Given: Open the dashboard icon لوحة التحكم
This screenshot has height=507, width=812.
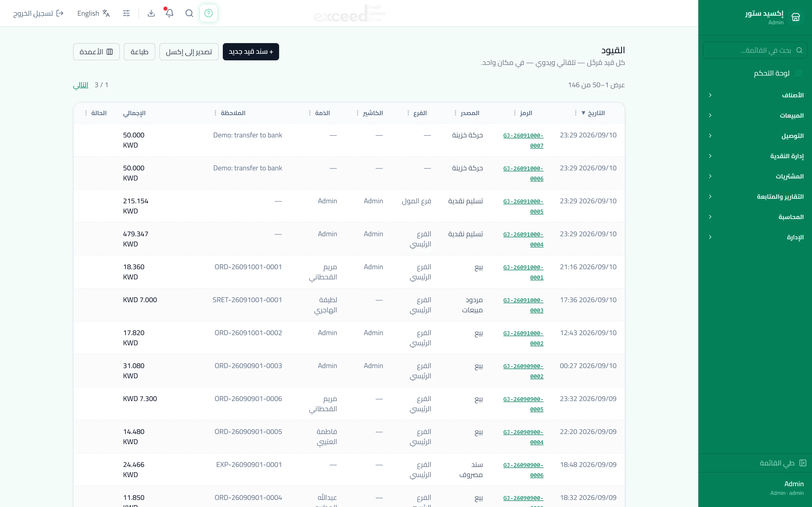Looking at the screenshot, I should tap(799, 73).
